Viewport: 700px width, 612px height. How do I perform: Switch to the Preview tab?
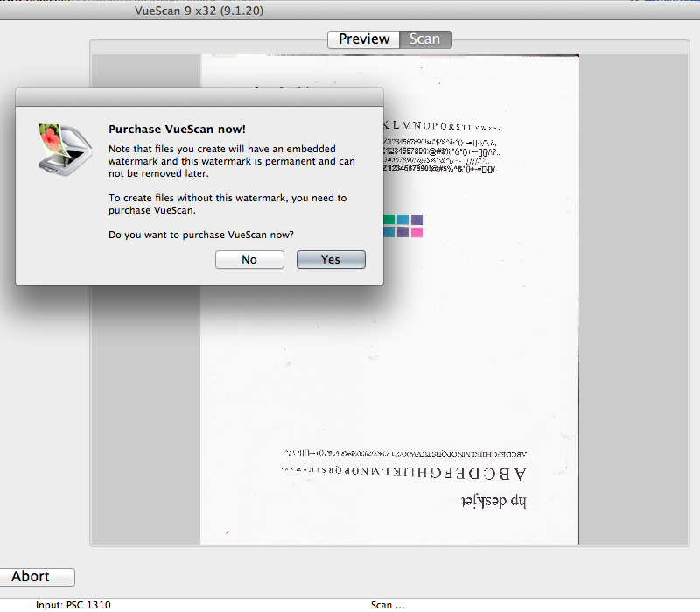point(364,39)
